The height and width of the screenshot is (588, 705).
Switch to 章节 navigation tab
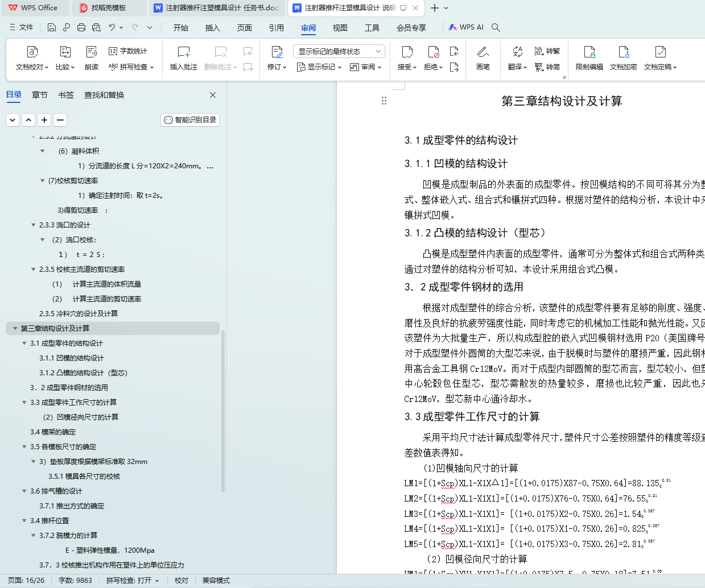pyautogui.click(x=40, y=95)
